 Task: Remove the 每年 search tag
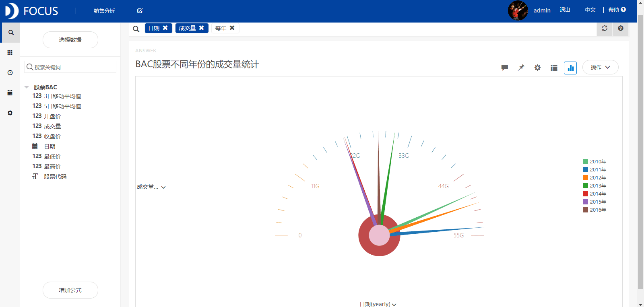(232, 28)
